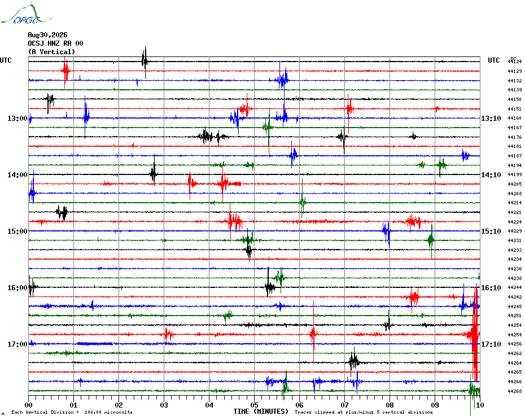525x420 pixels.
Task: Click the OFGC logo
Action: coord(26,14)
